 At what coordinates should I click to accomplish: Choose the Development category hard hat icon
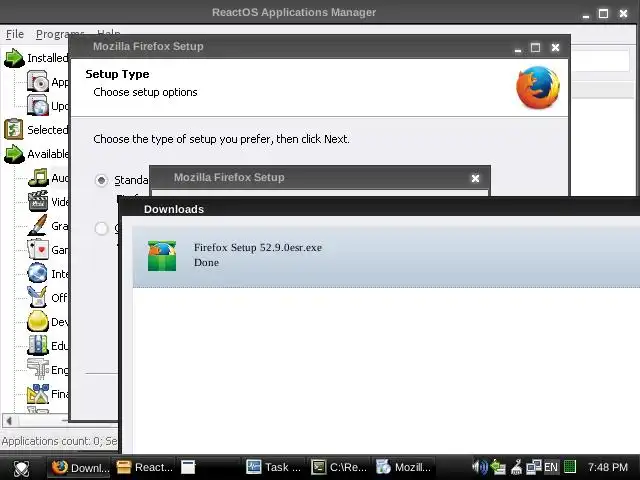point(38,321)
